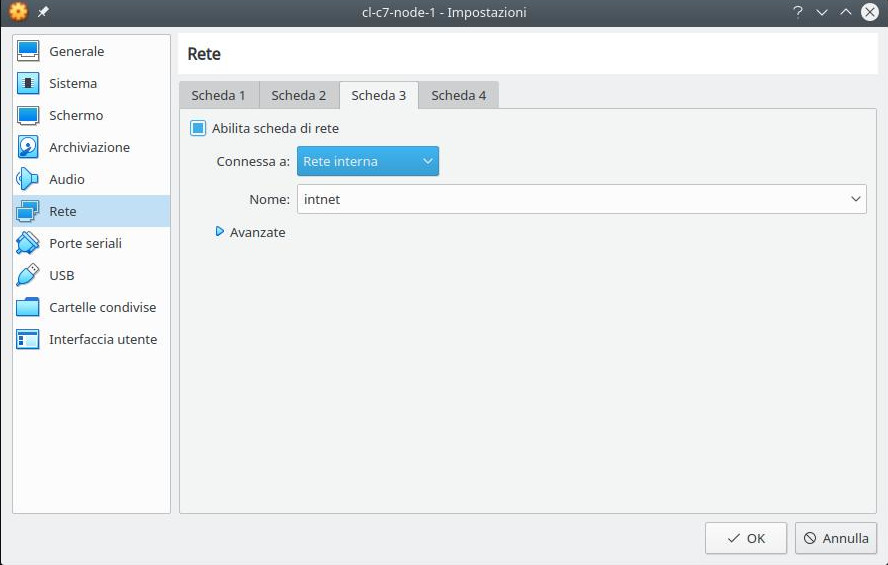The height and width of the screenshot is (565, 888).
Task: Click Cartelle condivise folder icon
Action: (28, 307)
